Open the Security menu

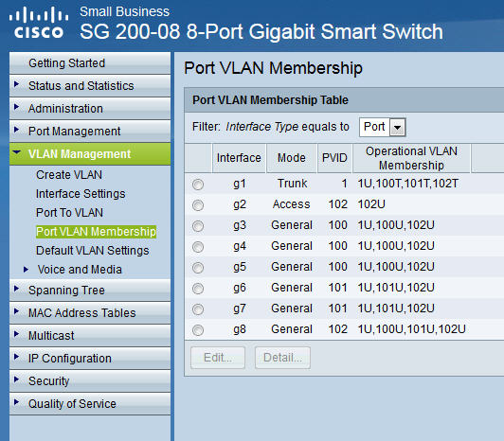point(90,381)
